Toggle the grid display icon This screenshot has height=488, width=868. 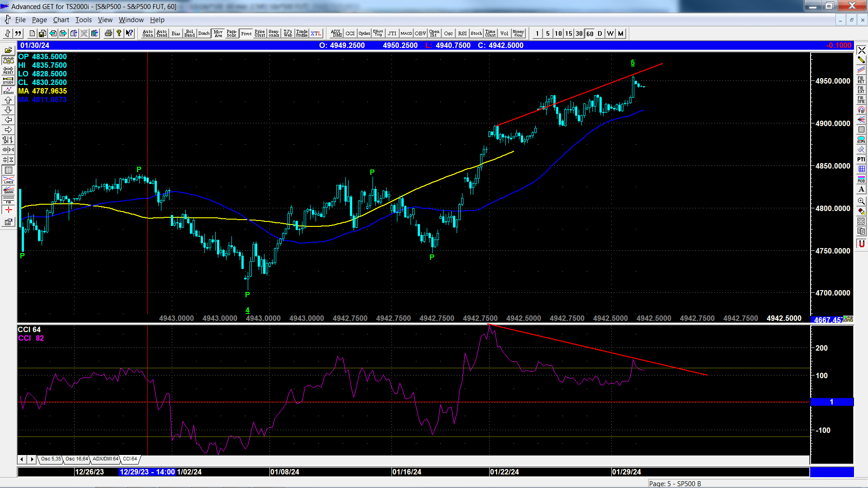(9, 170)
